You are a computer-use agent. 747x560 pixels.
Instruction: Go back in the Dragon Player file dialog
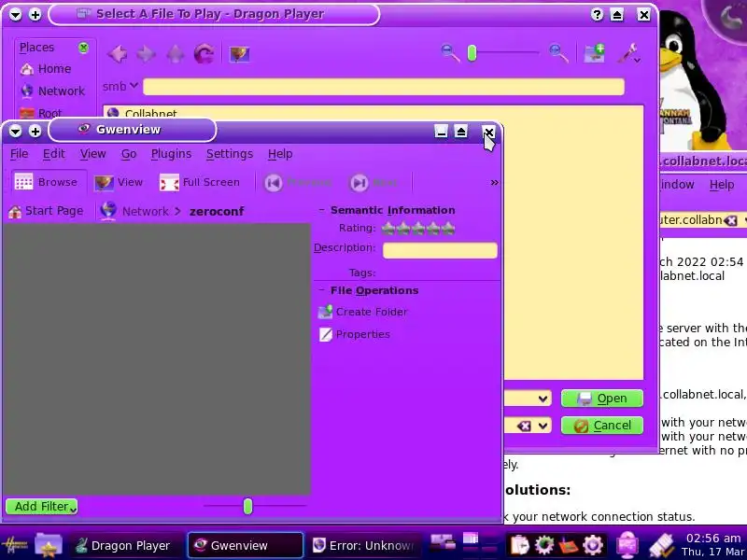point(118,54)
